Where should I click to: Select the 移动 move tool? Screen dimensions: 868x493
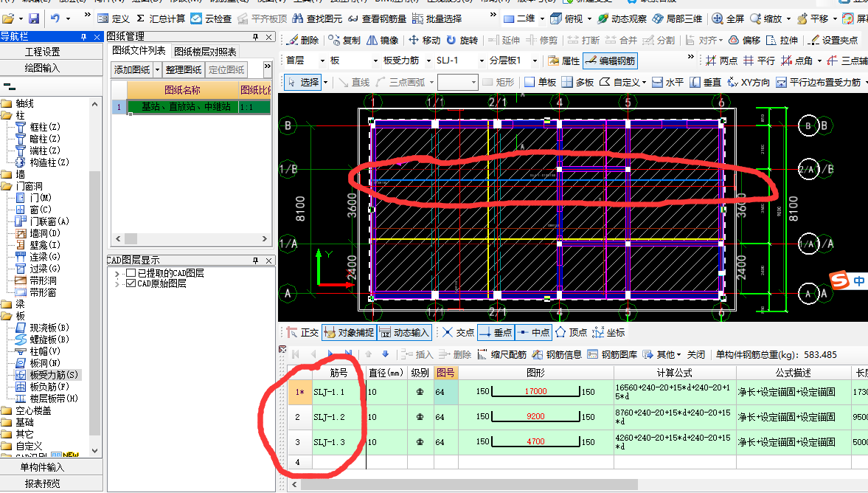coord(424,40)
